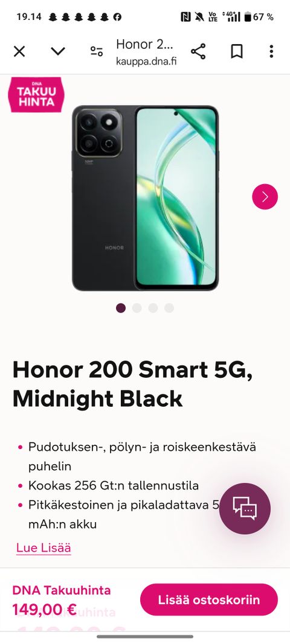Viewport: 290px width, 644px height.
Task: Select the third carousel dot
Action: coord(153,308)
